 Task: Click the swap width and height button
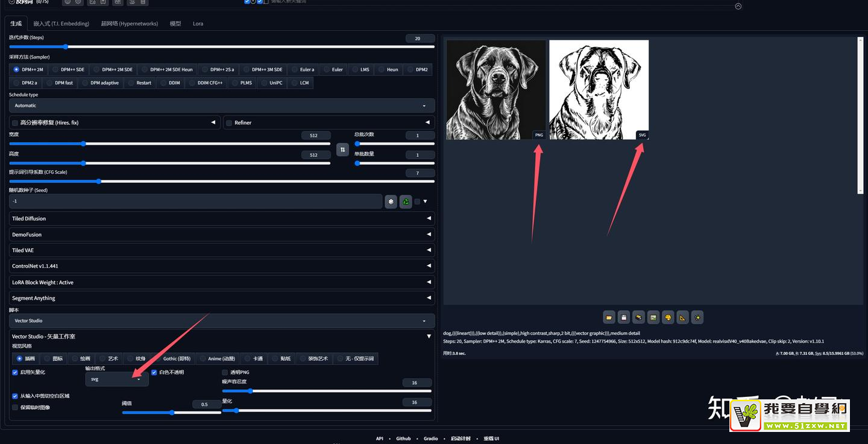pos(342,150)
